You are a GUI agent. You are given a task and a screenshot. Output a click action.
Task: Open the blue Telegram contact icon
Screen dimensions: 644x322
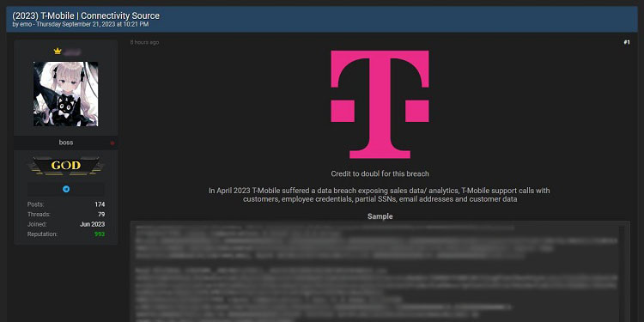[66, 190]
